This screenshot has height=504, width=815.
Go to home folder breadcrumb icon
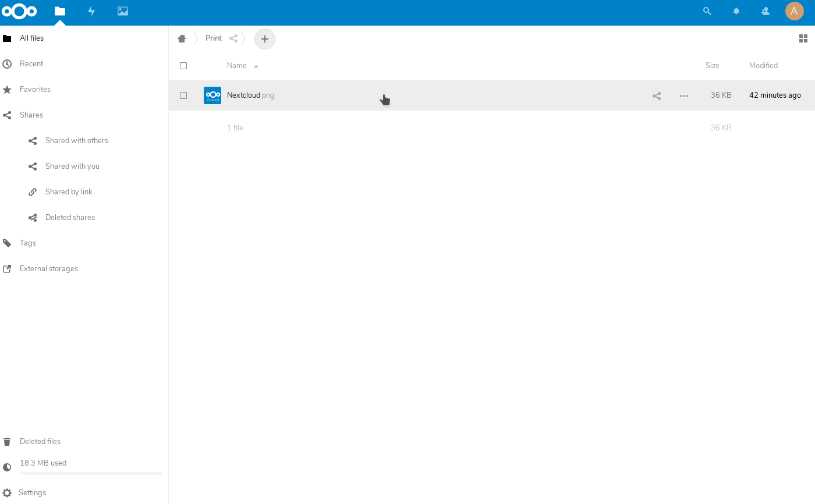point(182,38)
